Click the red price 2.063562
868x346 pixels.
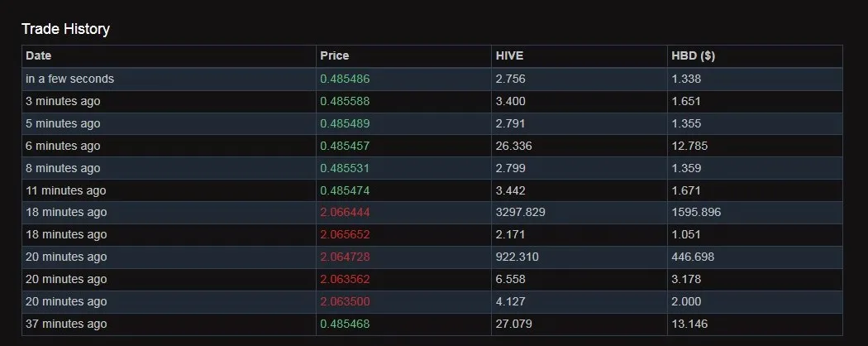(x=345, y=280)
